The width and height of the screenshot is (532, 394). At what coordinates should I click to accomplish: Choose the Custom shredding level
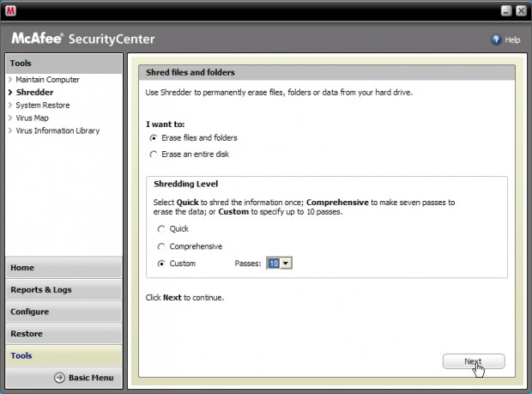pos(161,264)
